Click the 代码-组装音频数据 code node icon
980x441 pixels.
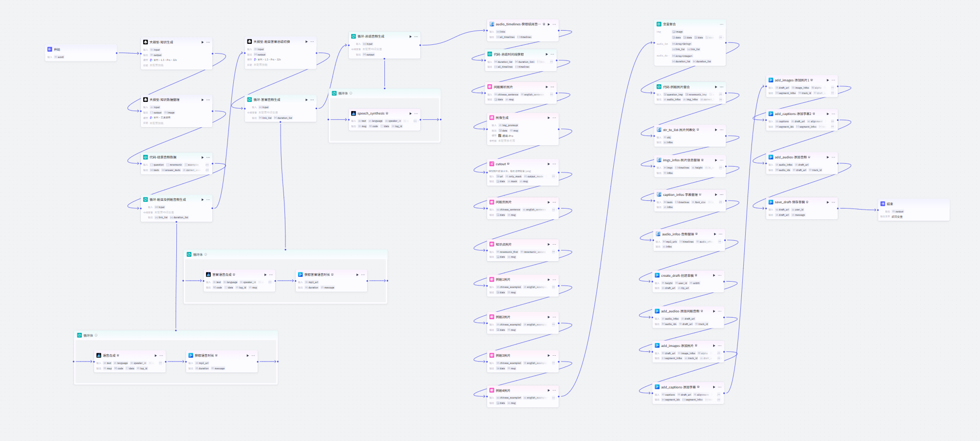[x=146, y=157]
